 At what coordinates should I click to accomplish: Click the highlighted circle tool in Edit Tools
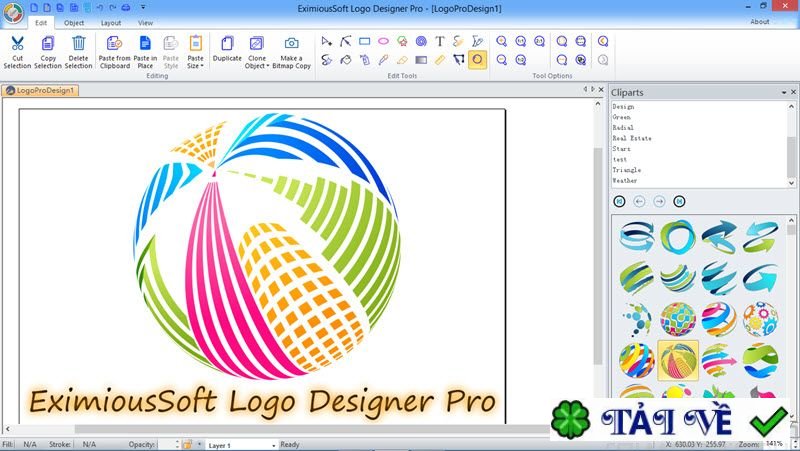(477, 60)
